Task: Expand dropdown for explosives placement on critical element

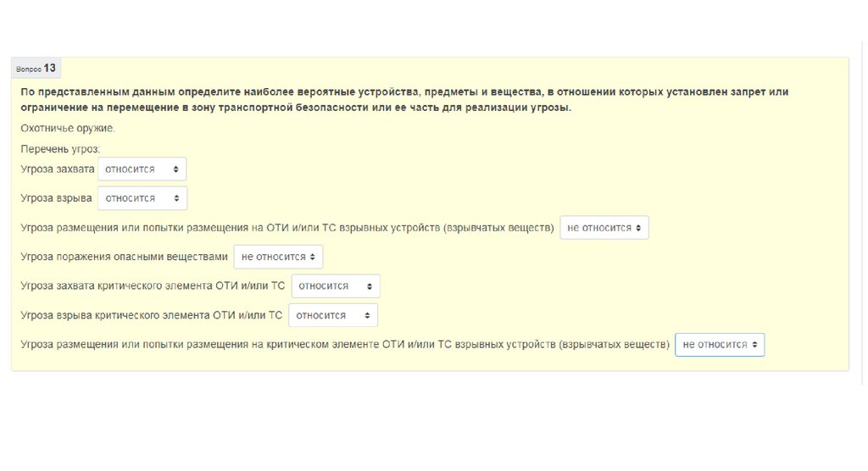Action: pyautogui.click(x=719, y=345)
